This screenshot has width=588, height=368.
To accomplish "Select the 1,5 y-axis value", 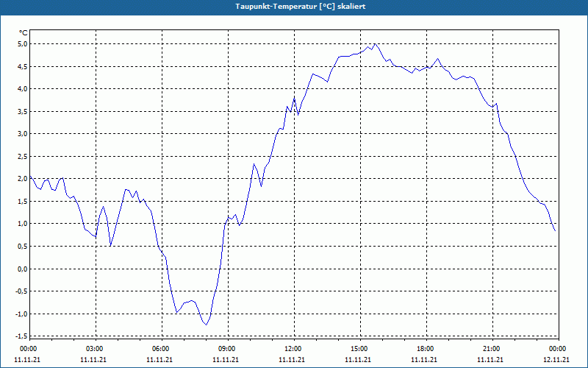I will [x=23, y=201].
